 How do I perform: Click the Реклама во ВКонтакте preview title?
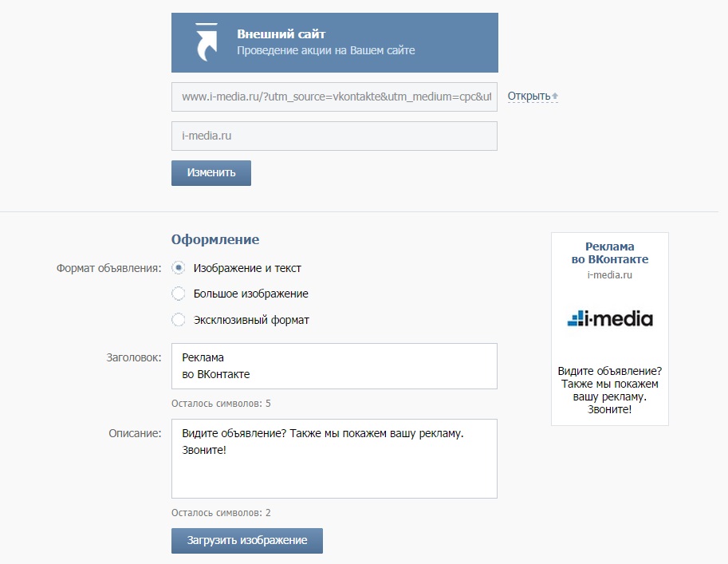610,253
